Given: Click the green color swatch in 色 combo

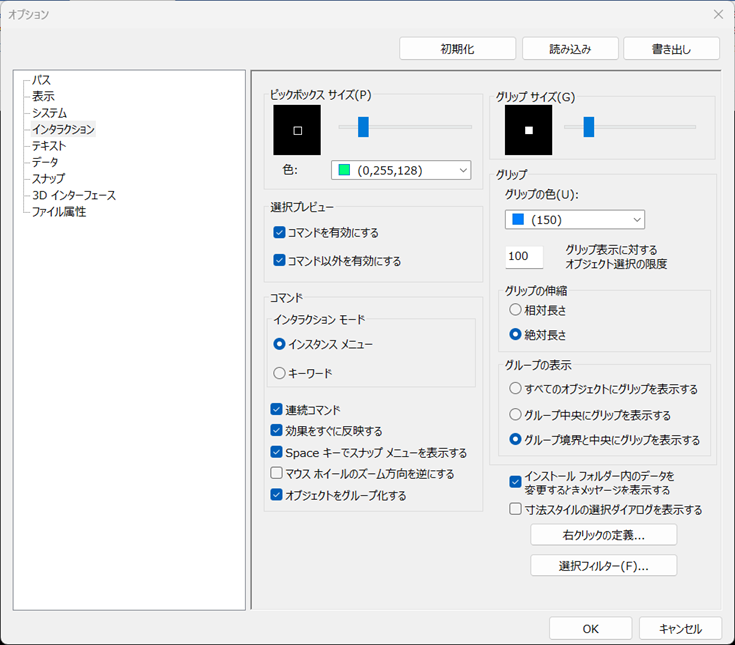Looking at the screenshot, I should (x=345, y=170).
